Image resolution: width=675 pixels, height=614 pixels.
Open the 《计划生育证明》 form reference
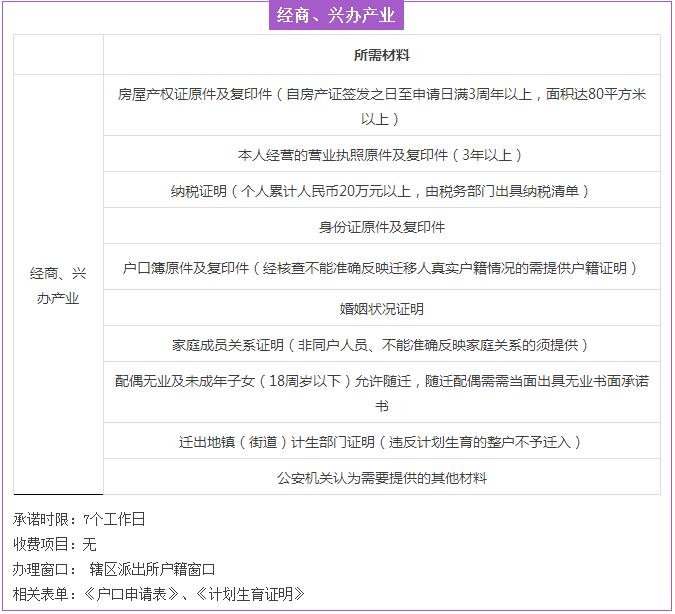(250, 594)
